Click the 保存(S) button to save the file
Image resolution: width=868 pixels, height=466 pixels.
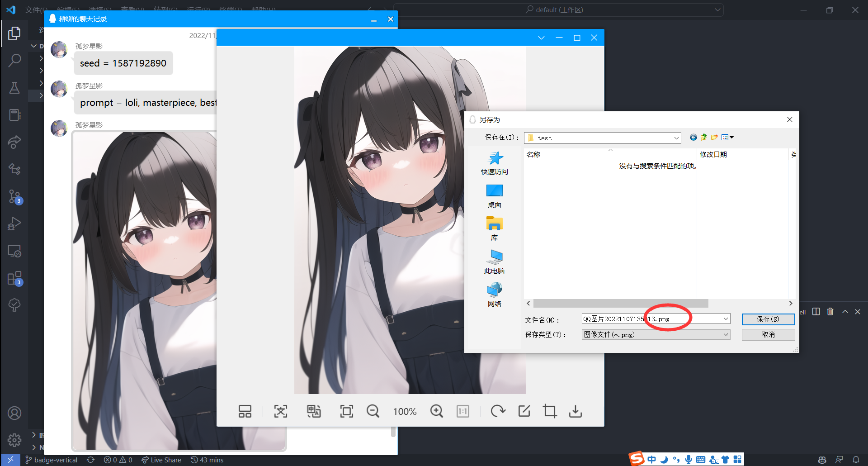point(768,319)
